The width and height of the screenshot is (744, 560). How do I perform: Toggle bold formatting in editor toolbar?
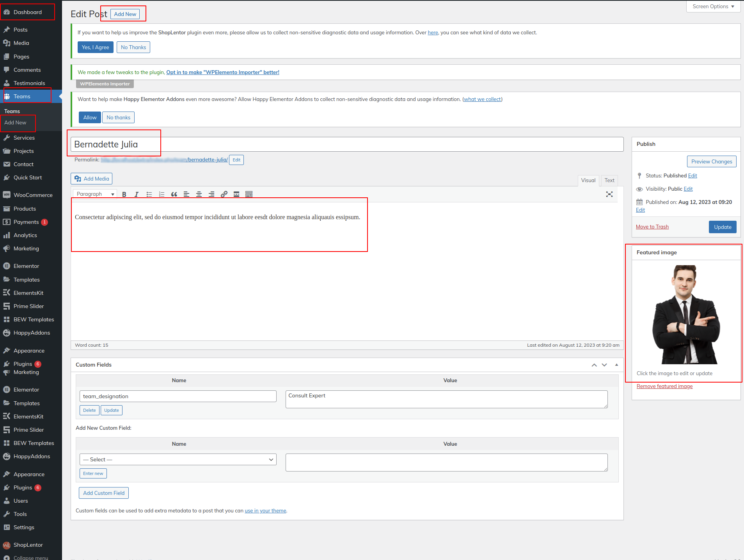coord(124,194)
